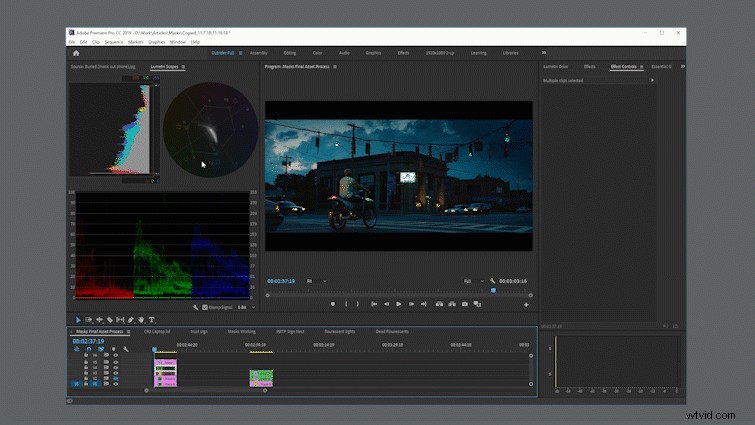Viewport: 755px width, 425px height.
Task: Pick the Pen tool in the tools panel
Action: click(x=130, y=320)
